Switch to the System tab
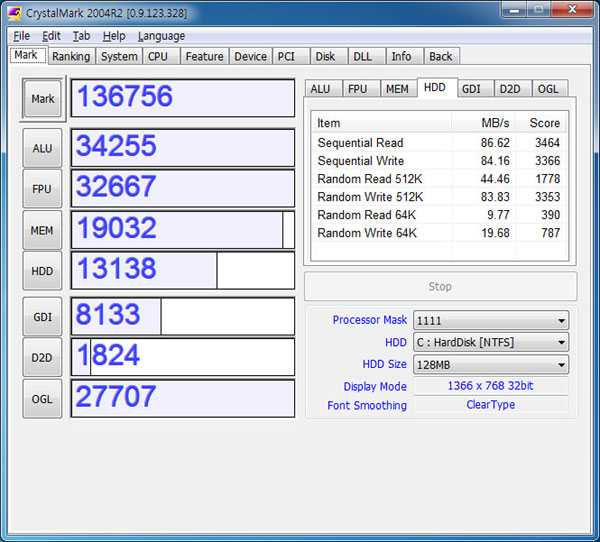Viewport: 600px width, 542px height. (x=119, y=56)
